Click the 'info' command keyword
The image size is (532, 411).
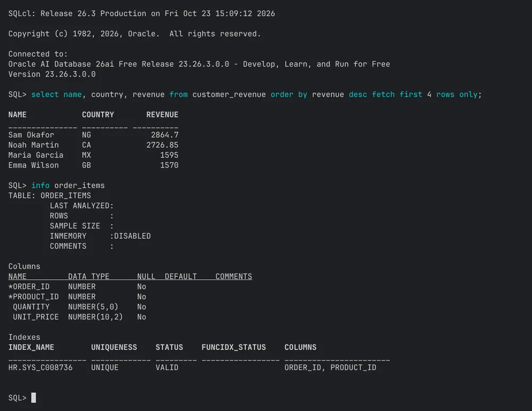(40, 186)
